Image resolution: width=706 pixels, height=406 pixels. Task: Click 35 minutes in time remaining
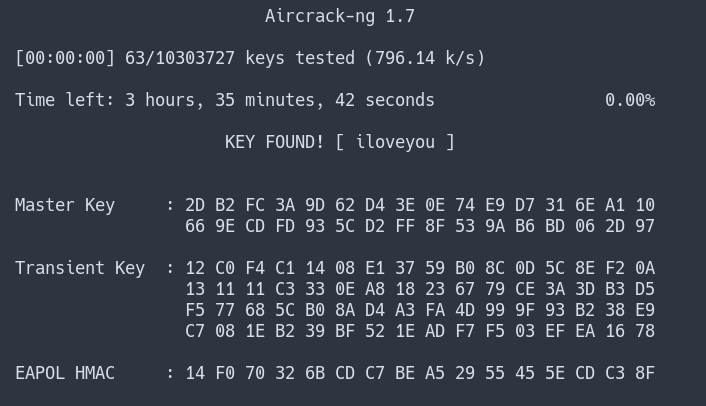click(x=269, y=100)
